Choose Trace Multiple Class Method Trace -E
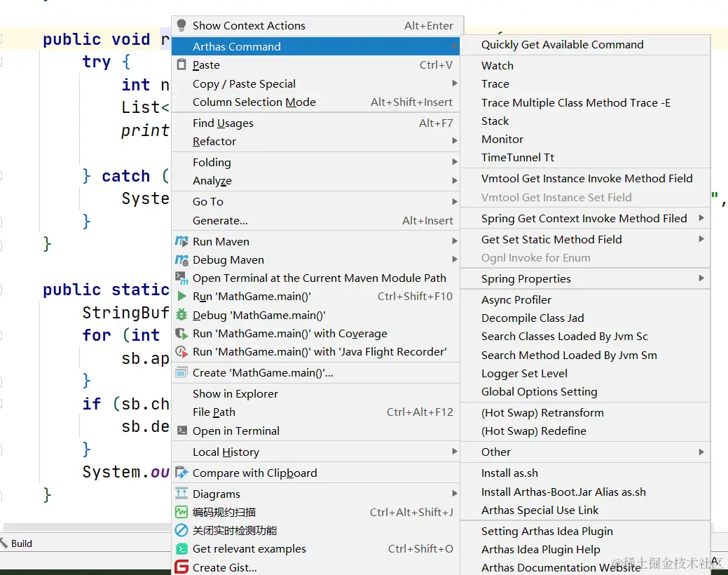The height and width of the screenshot is (575, 728). 586,102
